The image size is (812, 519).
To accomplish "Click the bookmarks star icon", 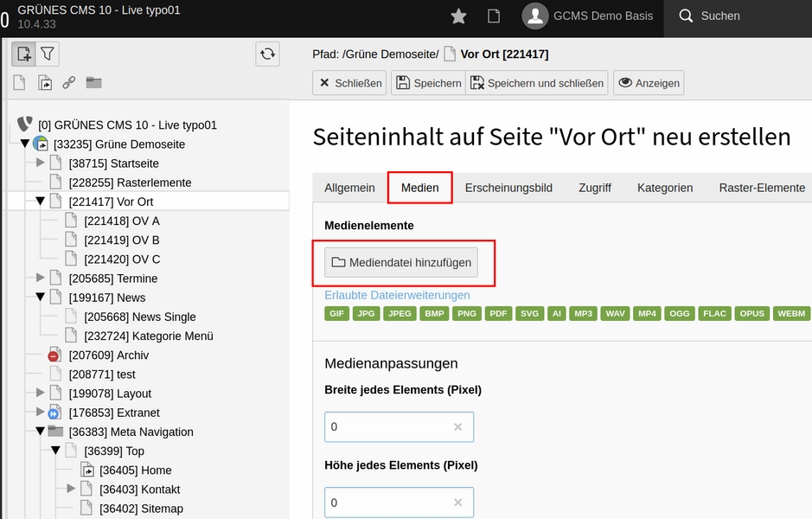I will pos(458,16).
